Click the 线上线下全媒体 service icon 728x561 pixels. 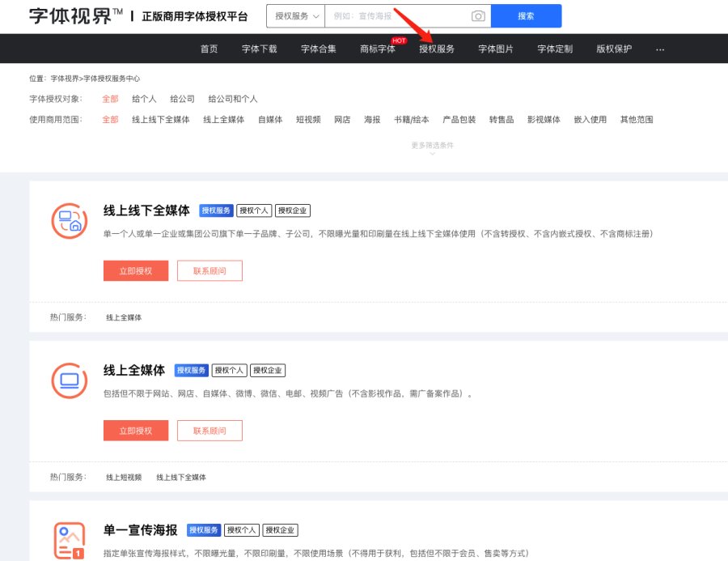click(69, 221)
